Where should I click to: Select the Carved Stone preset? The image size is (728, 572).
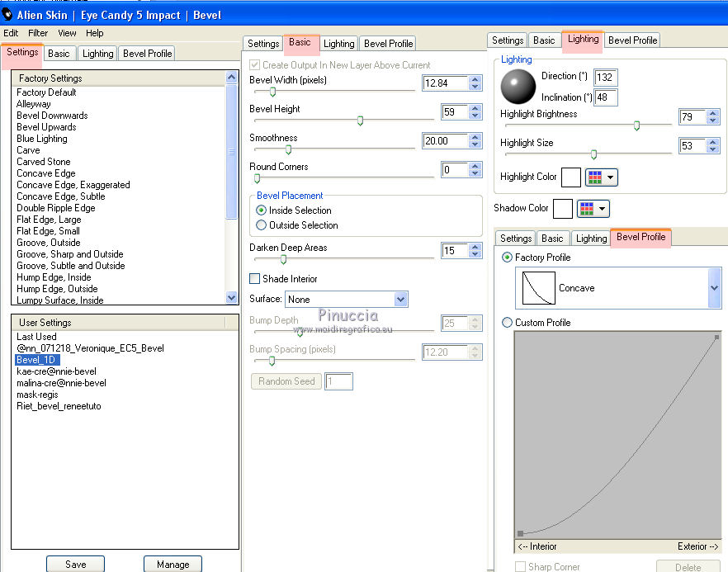44,162
